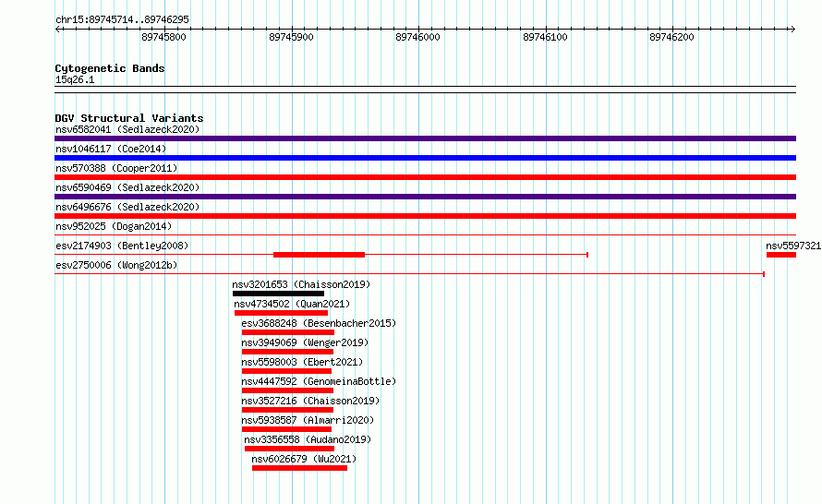Click the red esv3688248 variant bar
822x504 pixels.
[288, 332]
